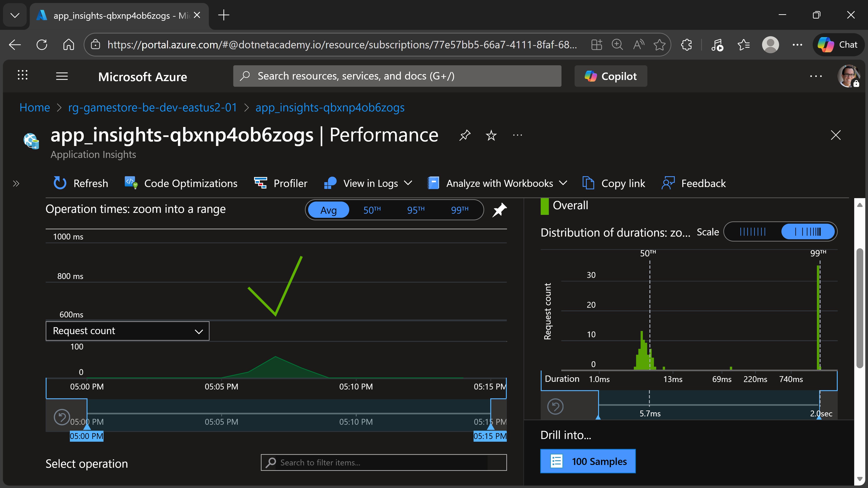Pin the operation times chart
Image resolution: width=868 pixels, height=488 pixels.
click(499, 210)
